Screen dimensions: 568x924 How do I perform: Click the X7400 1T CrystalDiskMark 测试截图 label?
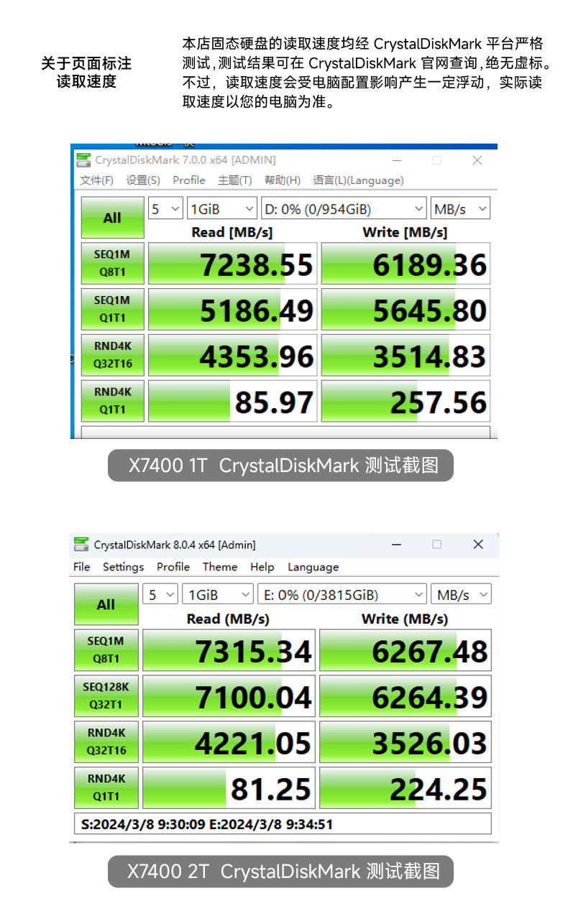281,466
